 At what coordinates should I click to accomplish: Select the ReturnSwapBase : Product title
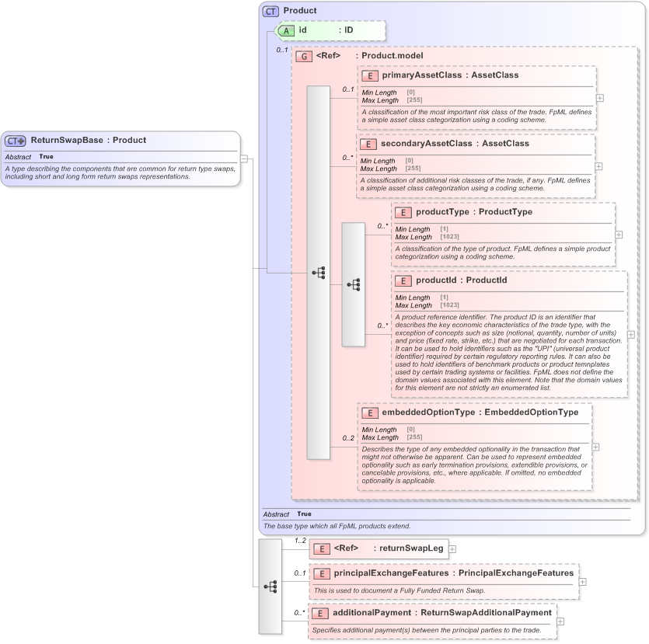tap(88, 140)
